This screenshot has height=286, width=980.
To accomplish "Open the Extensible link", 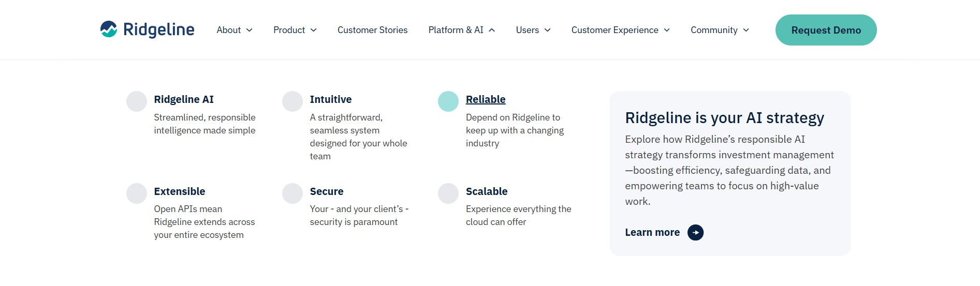I will coord(180,191).
